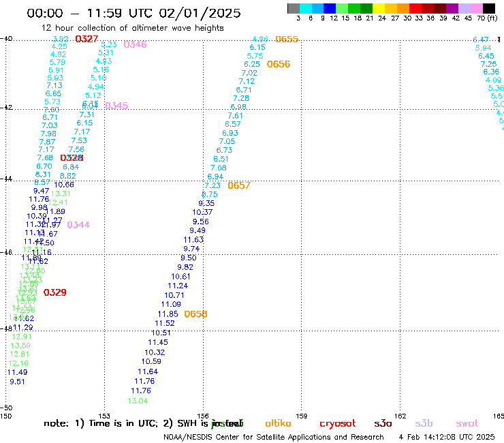Pick the purple swatch in the color scale
504x443 pixels.
pos(452,8)
